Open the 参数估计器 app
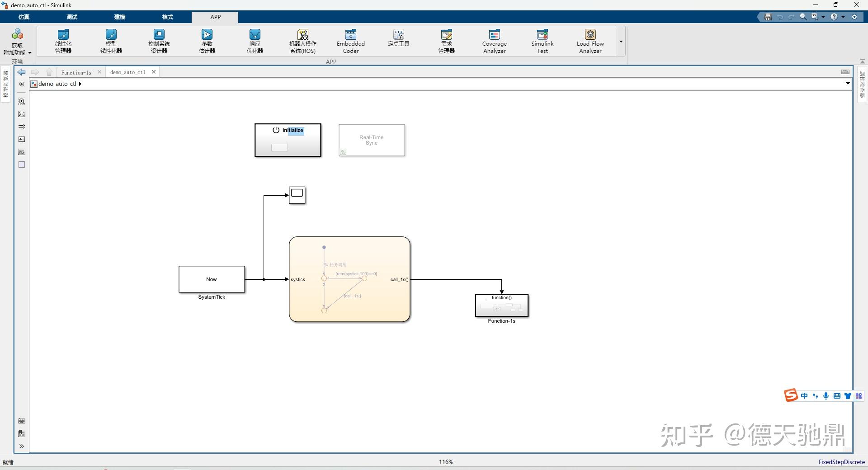Viewport: 868px width, 470px height. point(207,41)
